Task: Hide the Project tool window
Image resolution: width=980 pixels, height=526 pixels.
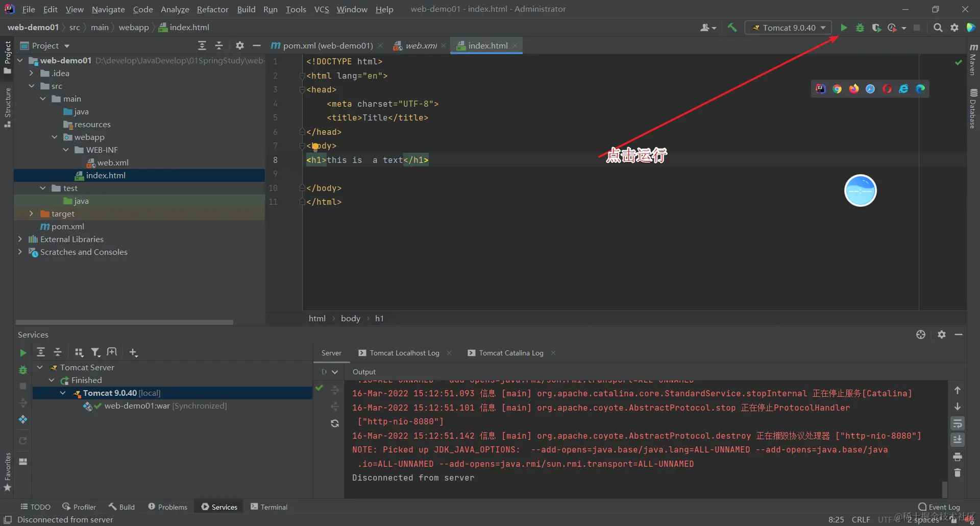Action: tap(256, 45)
